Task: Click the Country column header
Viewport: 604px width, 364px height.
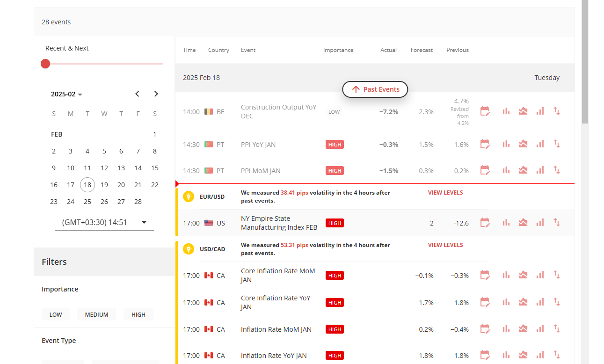Action: 218,50
